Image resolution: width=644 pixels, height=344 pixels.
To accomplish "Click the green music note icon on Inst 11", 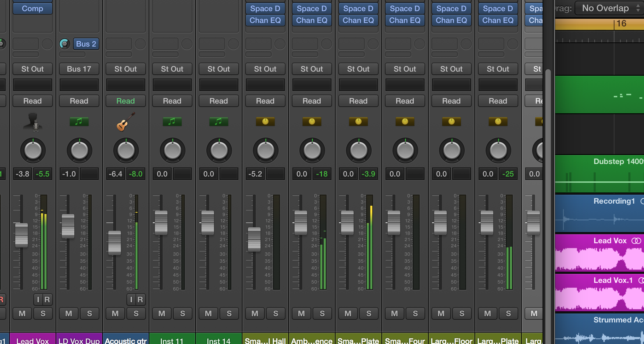I will (x=172, y=121).
